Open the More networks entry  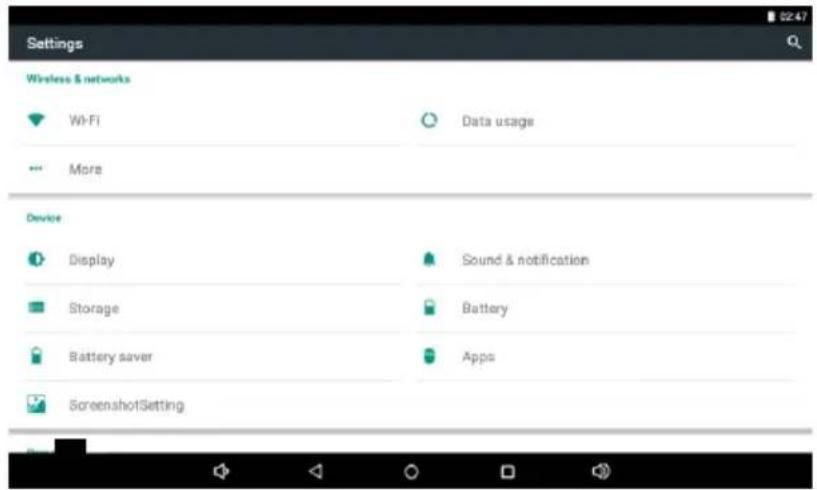[213, 169]
